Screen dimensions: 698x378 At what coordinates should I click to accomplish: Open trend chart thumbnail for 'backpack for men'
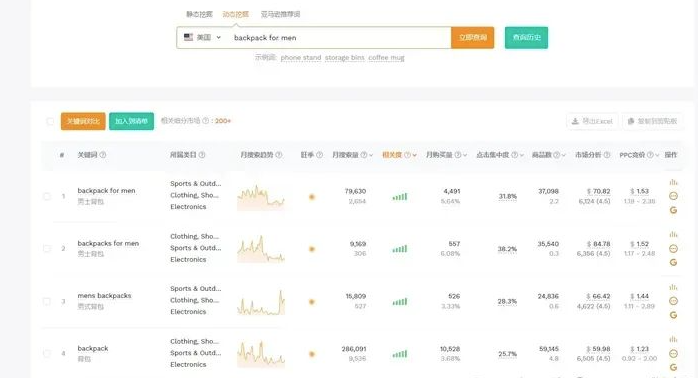pyautogui.click(x=261, y=197)
